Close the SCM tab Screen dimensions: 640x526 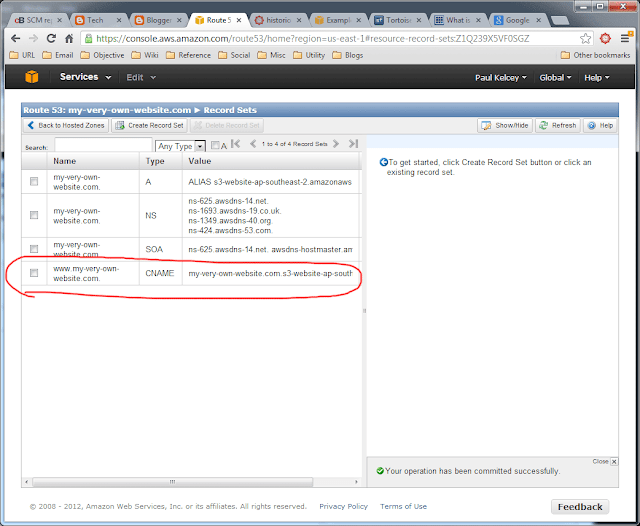point(59,20)
